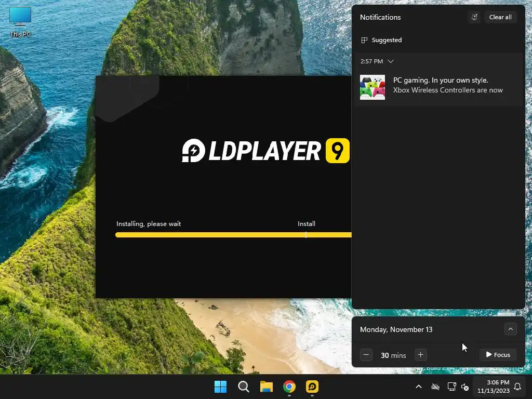Start a Focus session
Image resolution: width=532 pixels, height=399 pixels.
click(498, 355)
